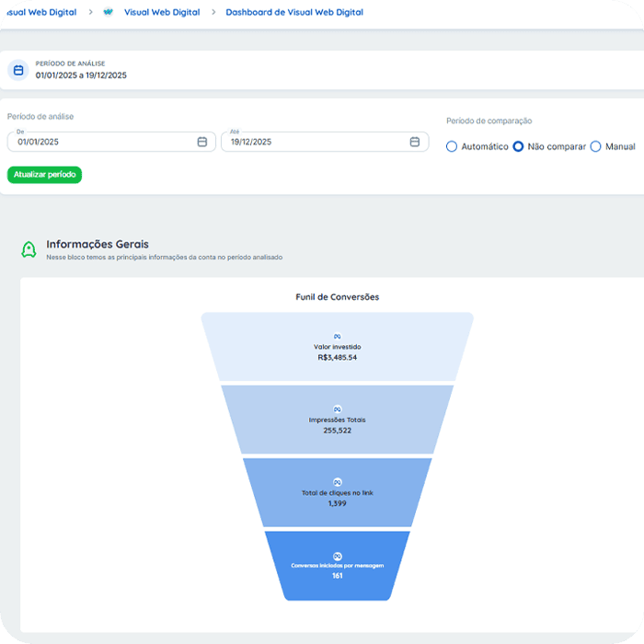Click the Até end date field 19/12/2025
This screenshot has width=644, height=644.
pos(313,142)
